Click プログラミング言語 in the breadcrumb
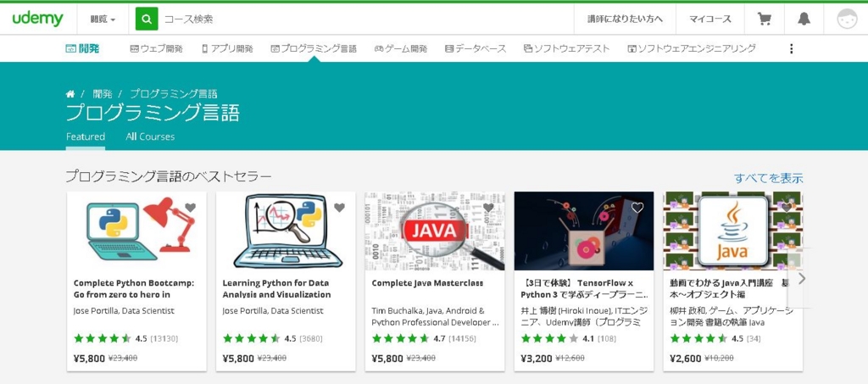This screenshot has width=868, height=384. 173,93
